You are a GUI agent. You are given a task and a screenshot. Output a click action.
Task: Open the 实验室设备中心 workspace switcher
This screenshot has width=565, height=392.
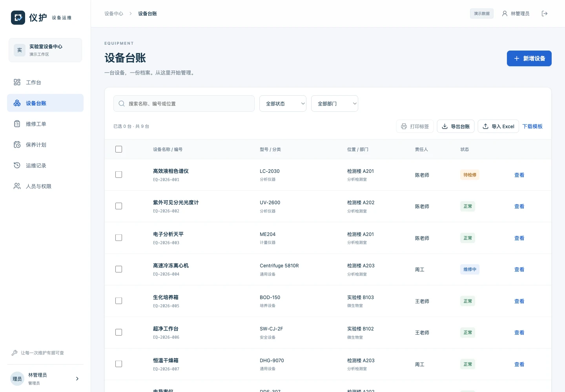[x=46, y=50]
